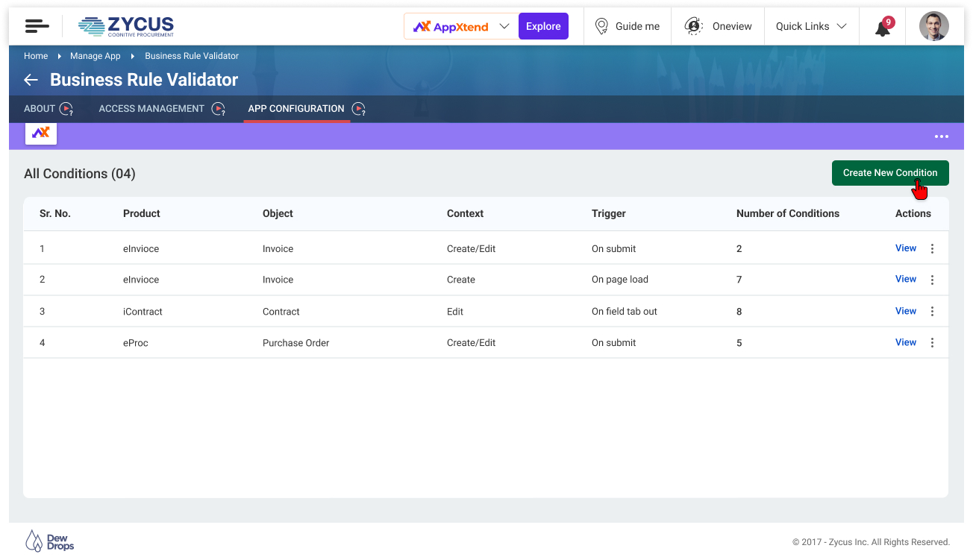Switch to the ACCESS MANAGEMENT tab
The width and height of the screenshot is (973, 560).
pos(151,109)
